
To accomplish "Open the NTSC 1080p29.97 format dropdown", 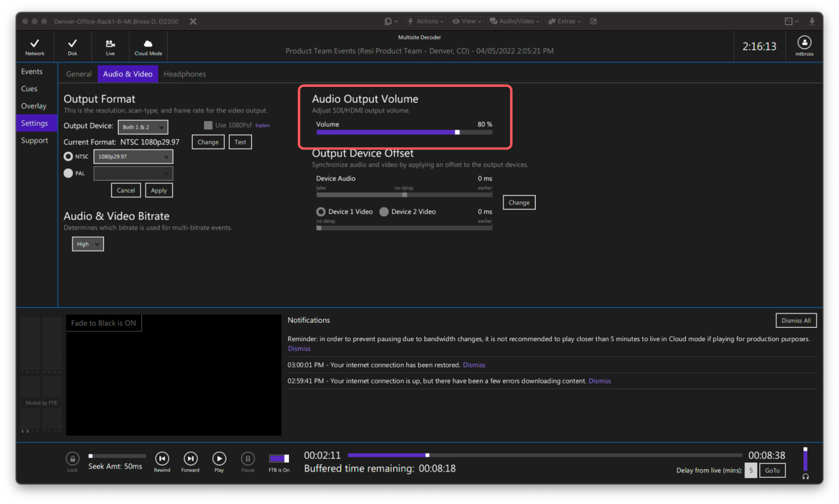I will coord(133,157).
